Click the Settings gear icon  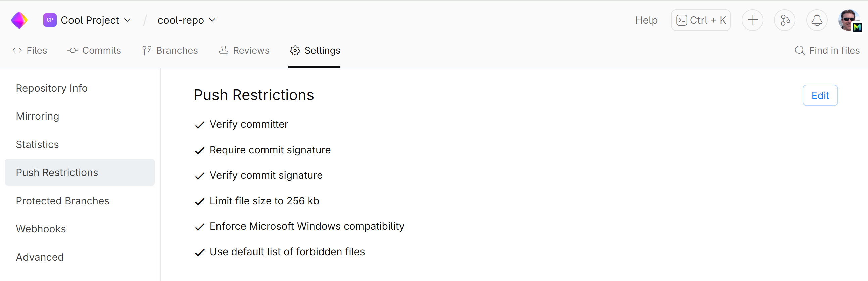tap(295, 51)
